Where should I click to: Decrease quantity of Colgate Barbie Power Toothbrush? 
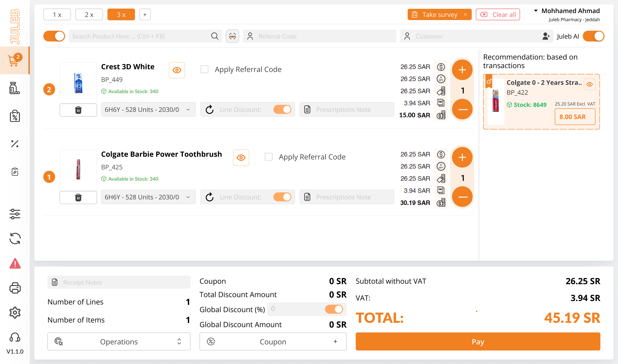(x=462, y=197)
